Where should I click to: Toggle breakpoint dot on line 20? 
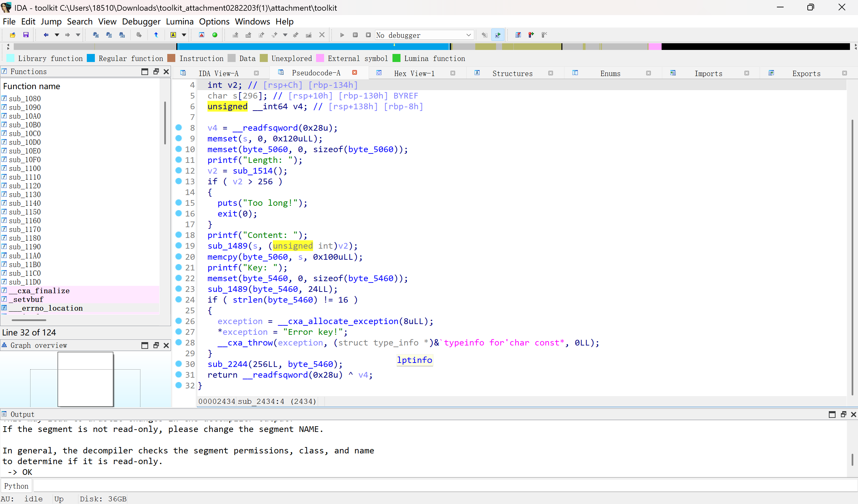pos(178,256)
